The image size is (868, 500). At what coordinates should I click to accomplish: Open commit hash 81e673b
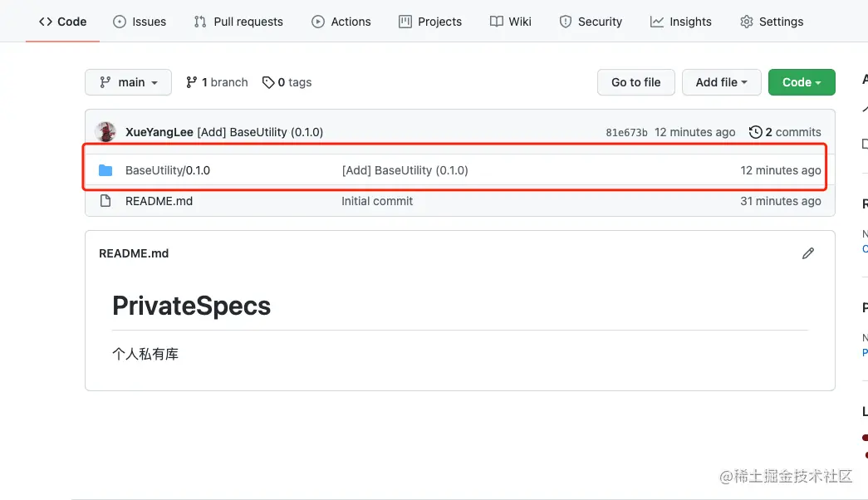627,132
